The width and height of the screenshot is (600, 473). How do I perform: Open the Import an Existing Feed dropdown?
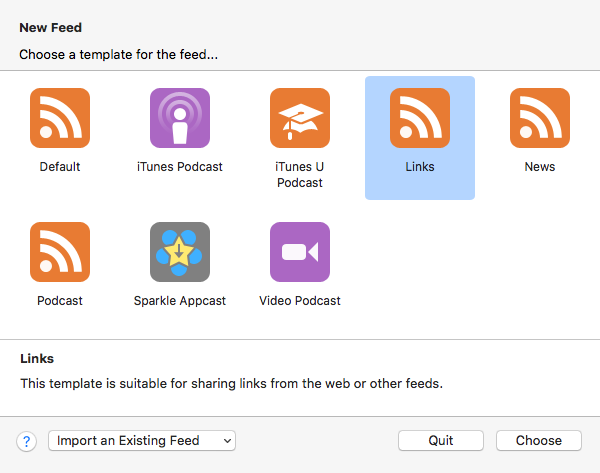click(x=142, y=440)
